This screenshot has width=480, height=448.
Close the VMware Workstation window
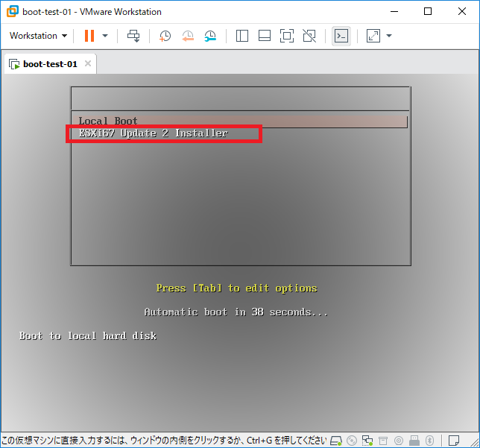click(x=462, y=12)
